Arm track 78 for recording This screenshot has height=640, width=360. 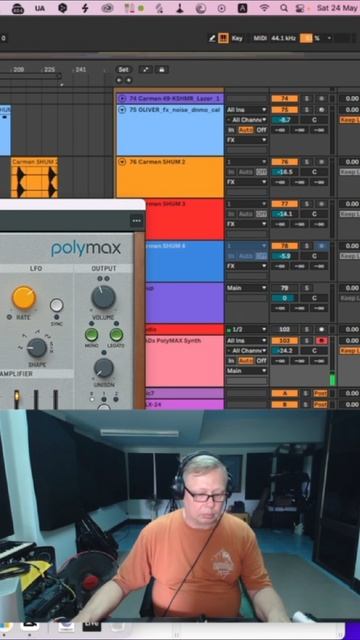click(321, 246)
